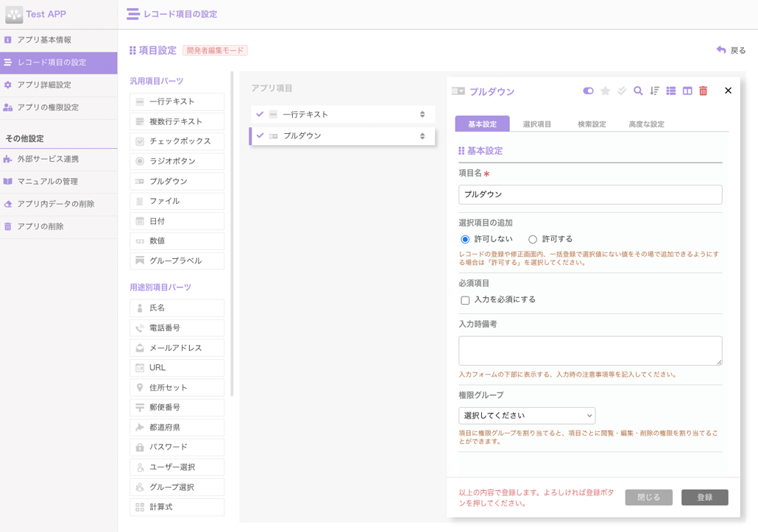Viewport: 758px width, 532px height.
Task: Open アプリの権限設定 in sidebar
Action: coord(58,107)
